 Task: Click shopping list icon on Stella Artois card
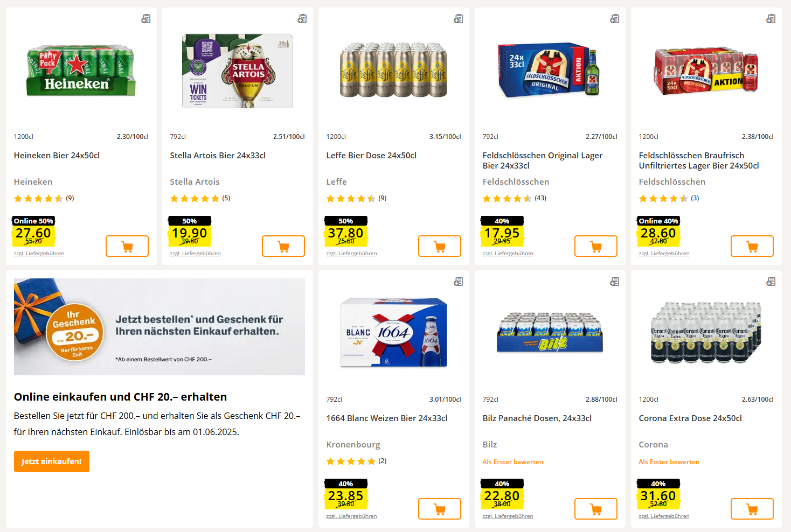click(x=302, y=19)
